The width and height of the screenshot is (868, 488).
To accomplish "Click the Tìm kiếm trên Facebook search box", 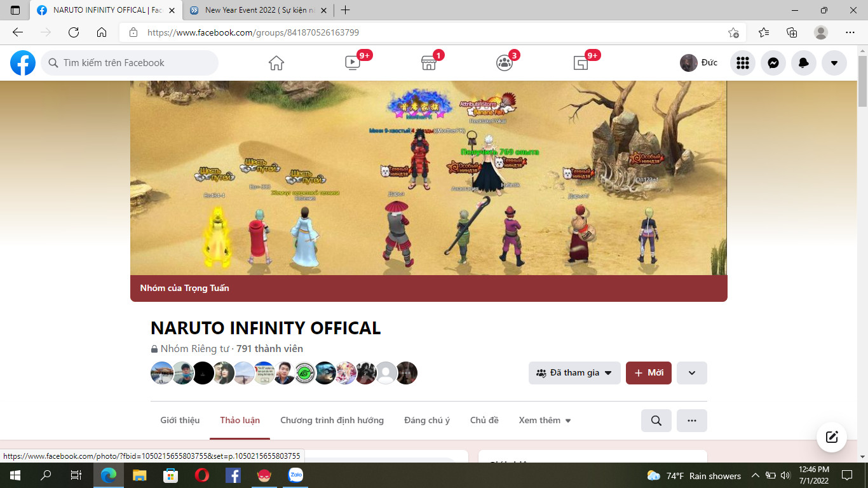I will pyautogui.click(x=130, y=63).
